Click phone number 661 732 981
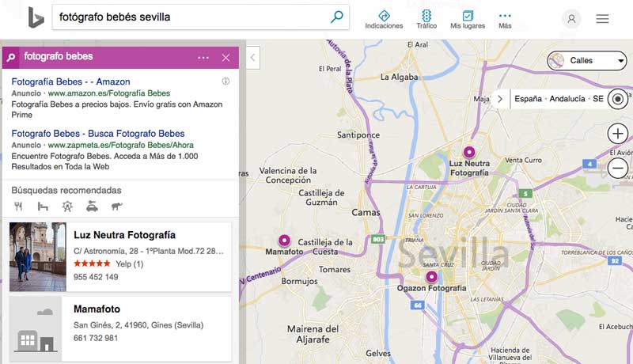 click(96, 338)
